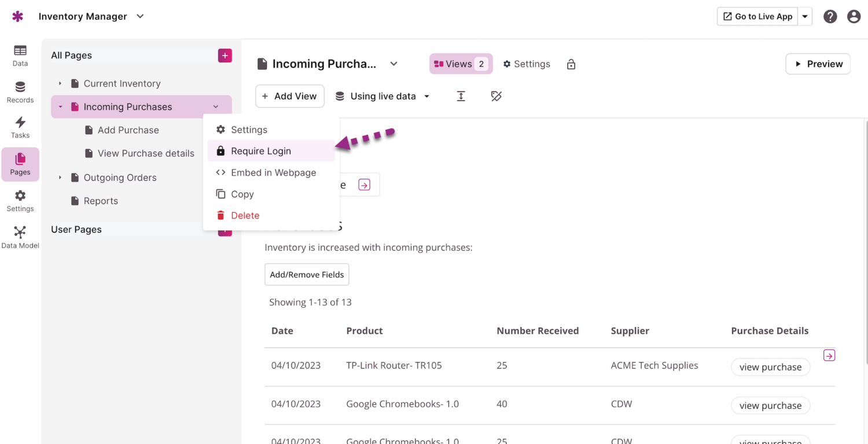Select the Reports page in tree
The image size is (868, 444).
(x=101, y=201)
